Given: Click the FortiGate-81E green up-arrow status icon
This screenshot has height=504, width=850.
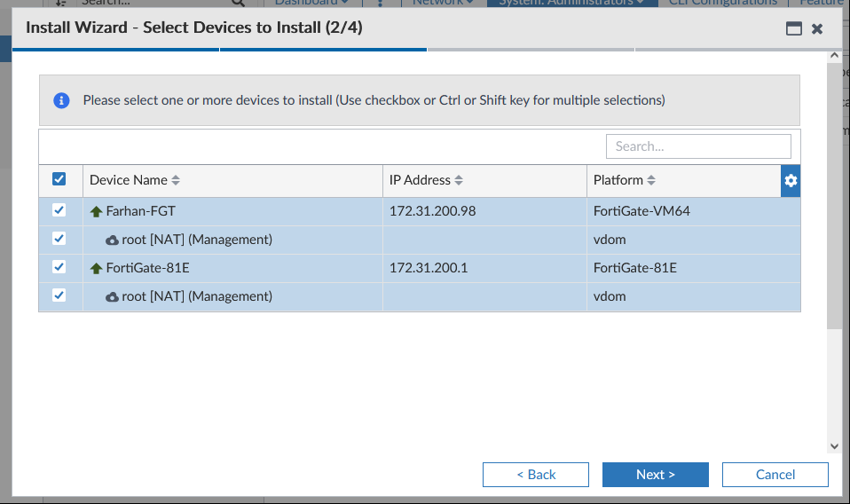Looking at the screenshot, I should 97,268.
